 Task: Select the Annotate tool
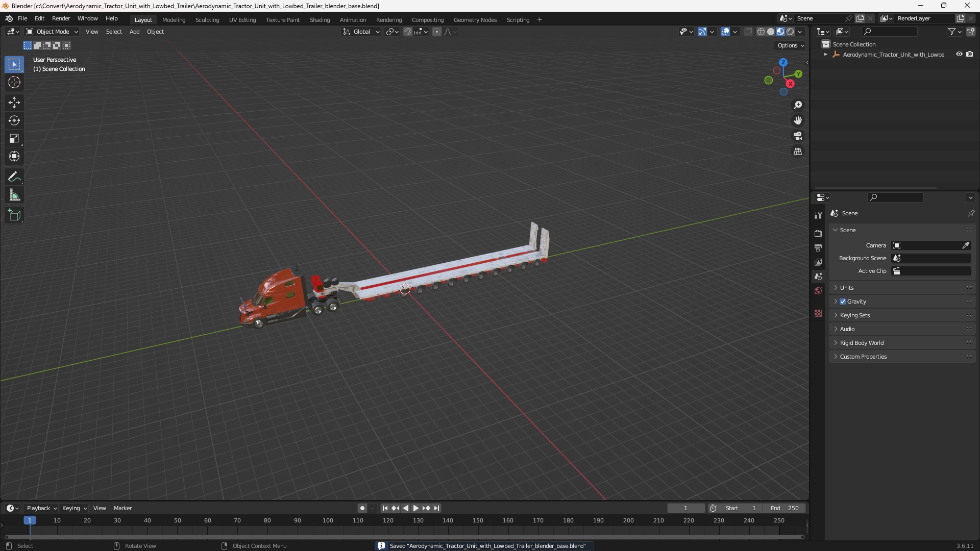click(14, 177)
